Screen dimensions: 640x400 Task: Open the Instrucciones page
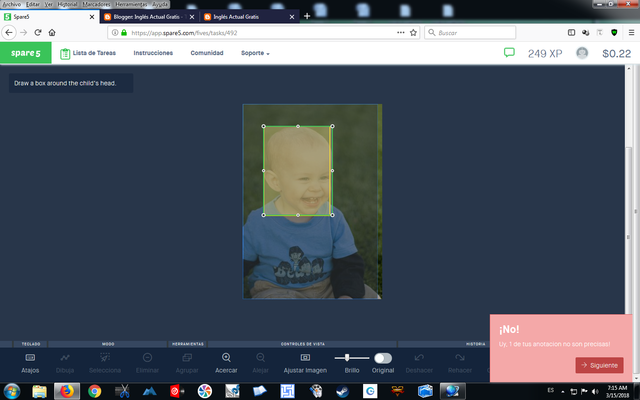(153, 53)
